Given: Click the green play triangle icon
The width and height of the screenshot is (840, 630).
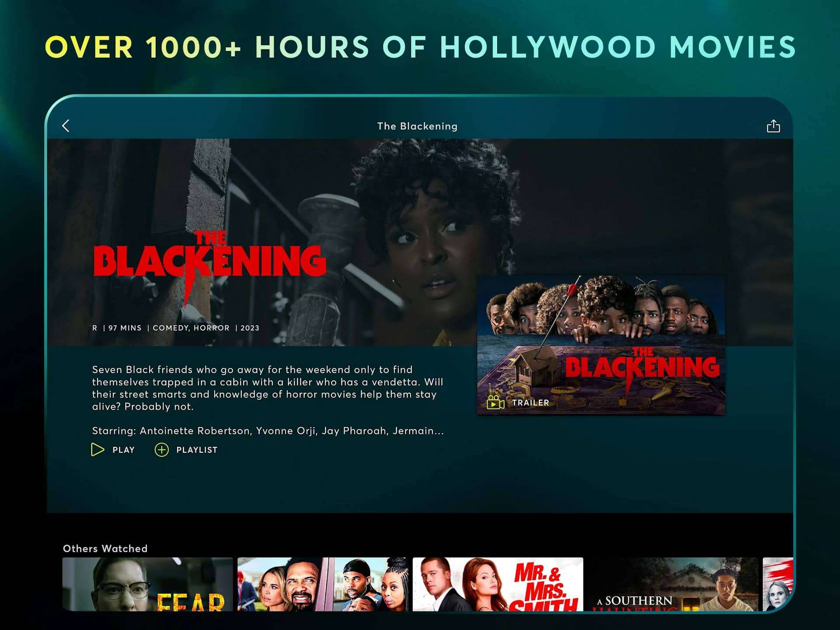Looking at the screenshot, I should (98, 450).
